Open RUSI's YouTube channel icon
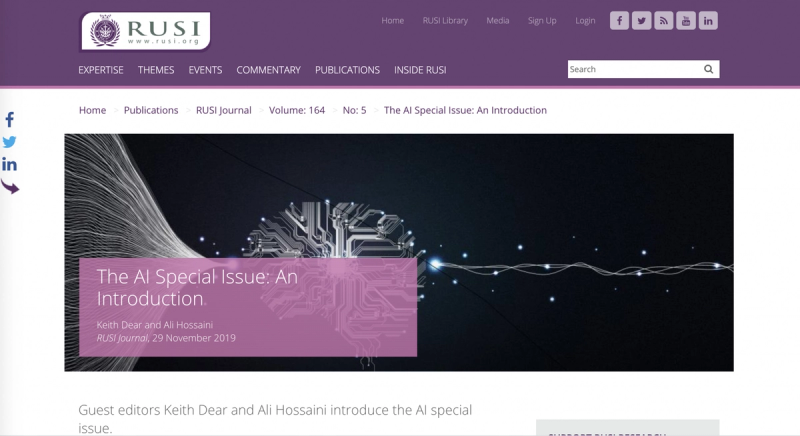800x436 pixels. tap(686, 21)
